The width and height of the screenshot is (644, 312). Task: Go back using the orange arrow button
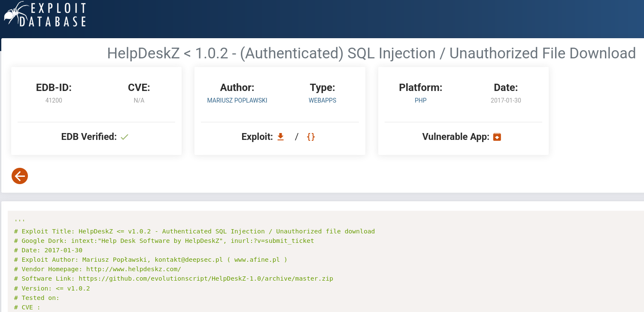tap(20, 176)
